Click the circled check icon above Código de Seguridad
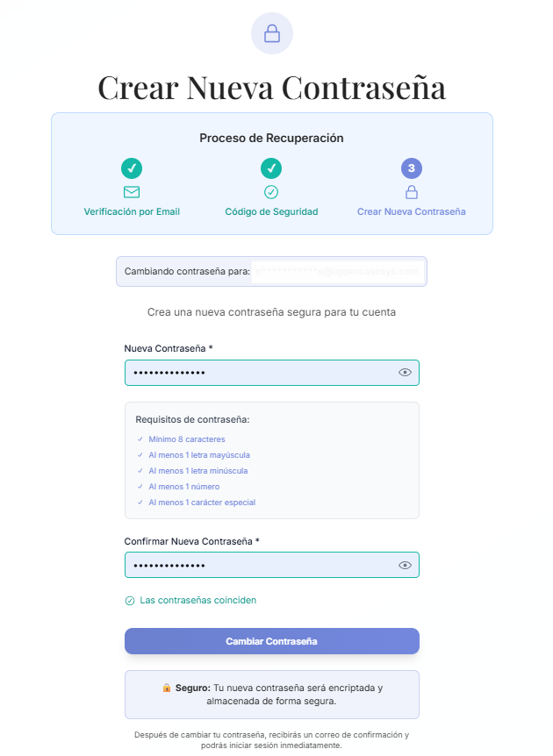The width and height of the screenshot is (553, 756). pyautogui.click(x=271, y=192)
